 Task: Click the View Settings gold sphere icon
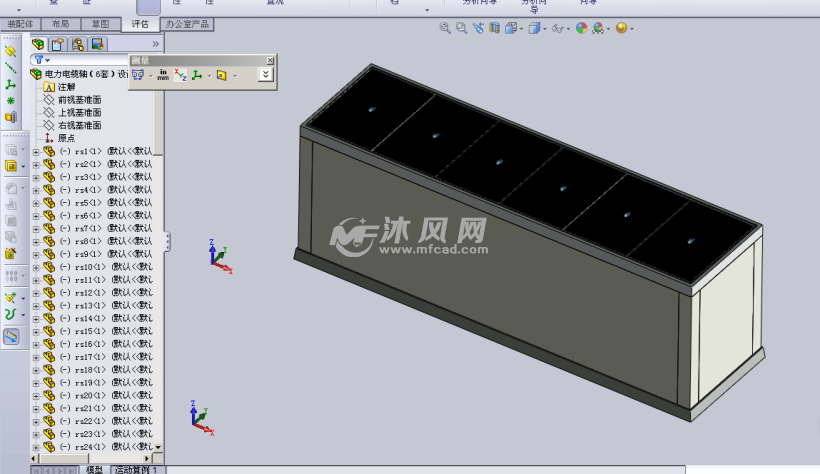(x=621, y=28)
